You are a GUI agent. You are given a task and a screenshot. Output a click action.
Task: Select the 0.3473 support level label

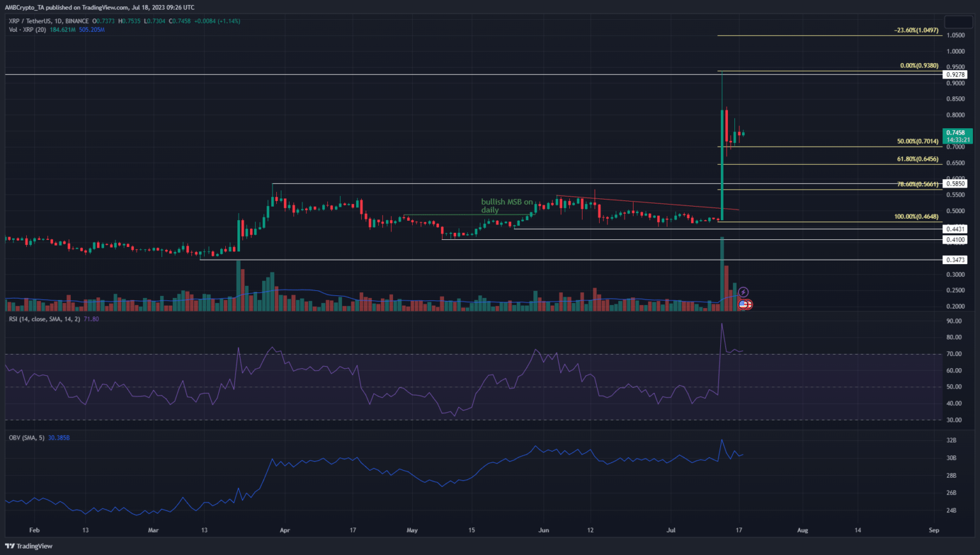pos(955,260)
